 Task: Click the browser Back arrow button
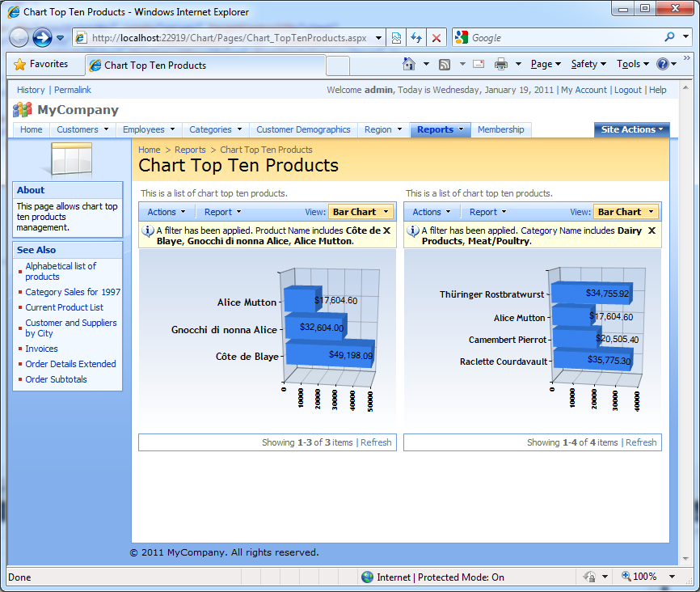coord(19,37)
